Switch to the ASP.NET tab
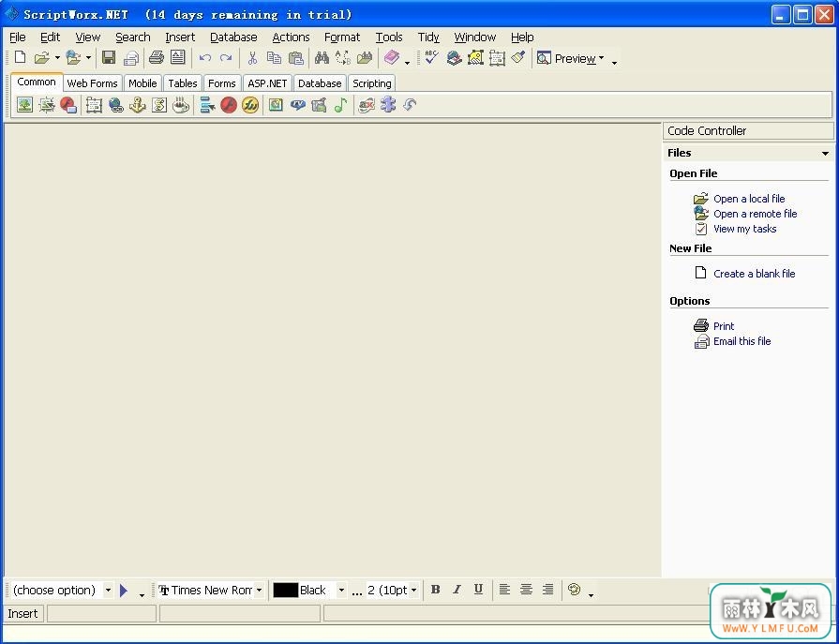The image size is (839, 644). (267, 83)
